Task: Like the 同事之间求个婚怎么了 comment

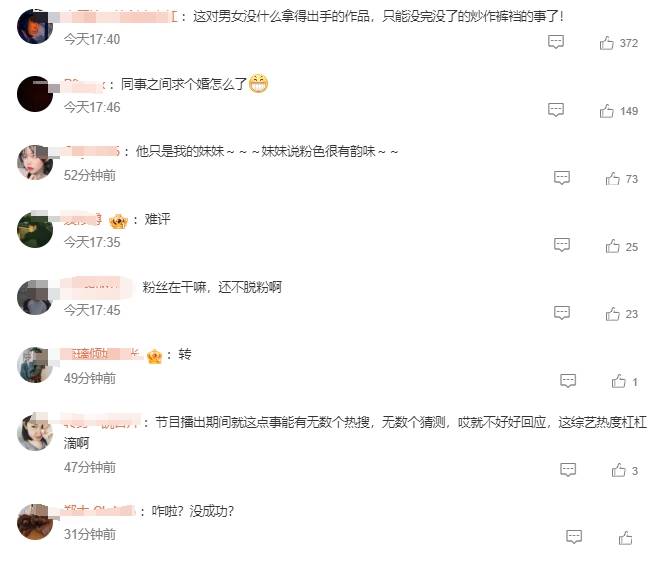Action: point(607,111)
